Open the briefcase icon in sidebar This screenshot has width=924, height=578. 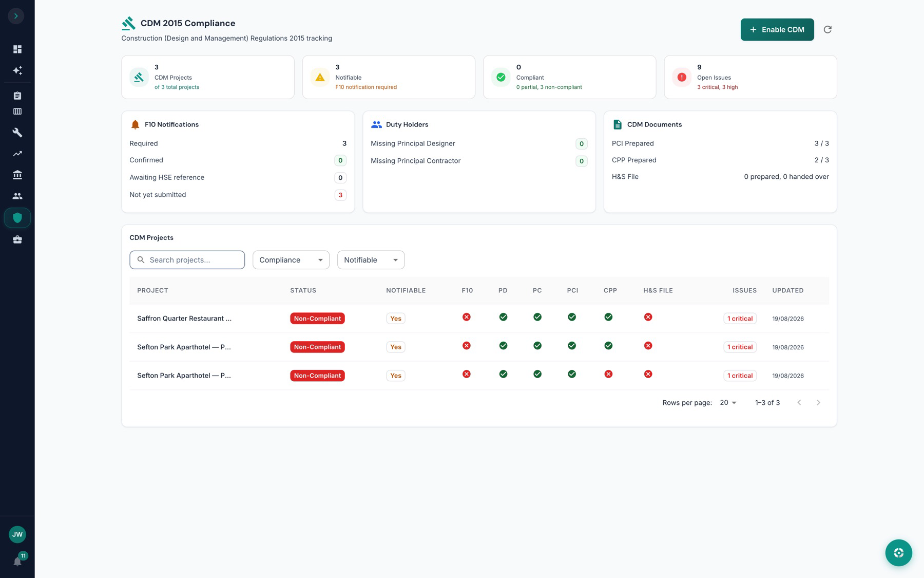click(17, 239)
